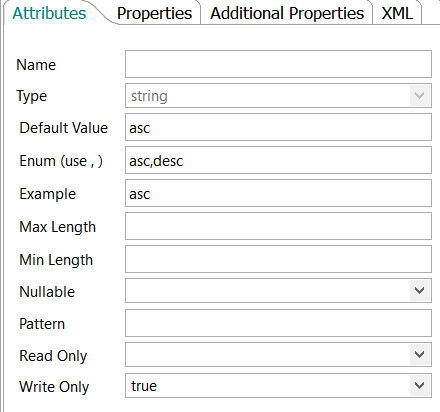This screenshot has height=412, width=440.
Task: Open the Properties tab
Action: (154, 13)
